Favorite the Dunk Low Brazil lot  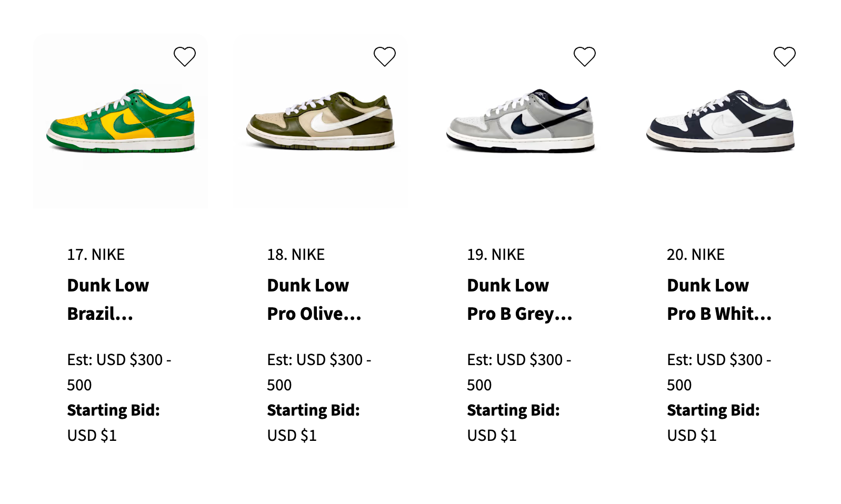185,56
